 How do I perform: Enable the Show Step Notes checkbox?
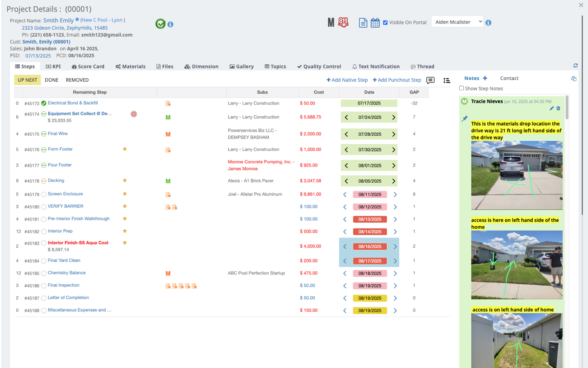point(461,88)
